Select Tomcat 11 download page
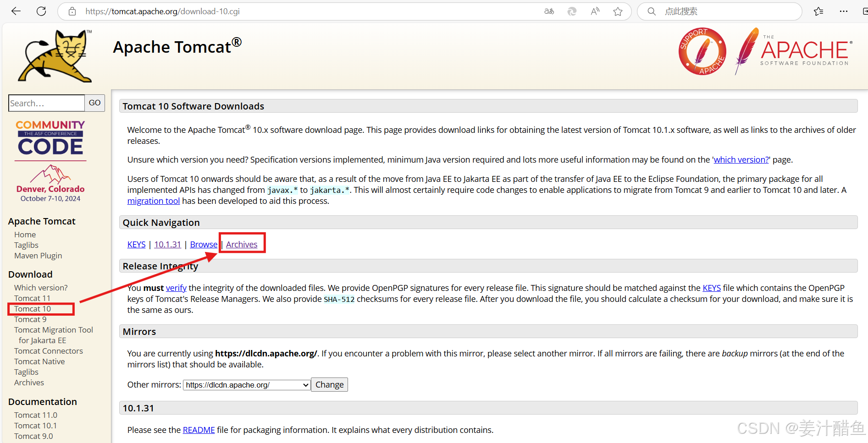 pos(32,298)
